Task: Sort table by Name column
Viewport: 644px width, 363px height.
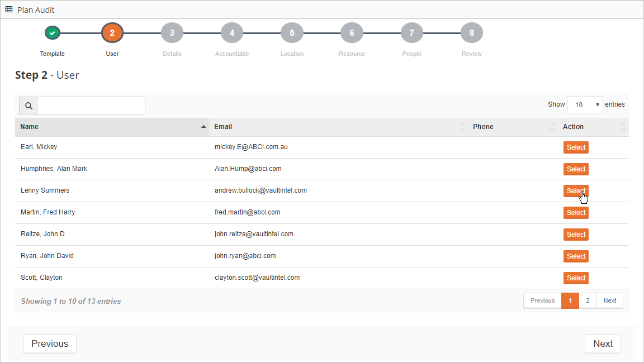Action: coord(112,127)
